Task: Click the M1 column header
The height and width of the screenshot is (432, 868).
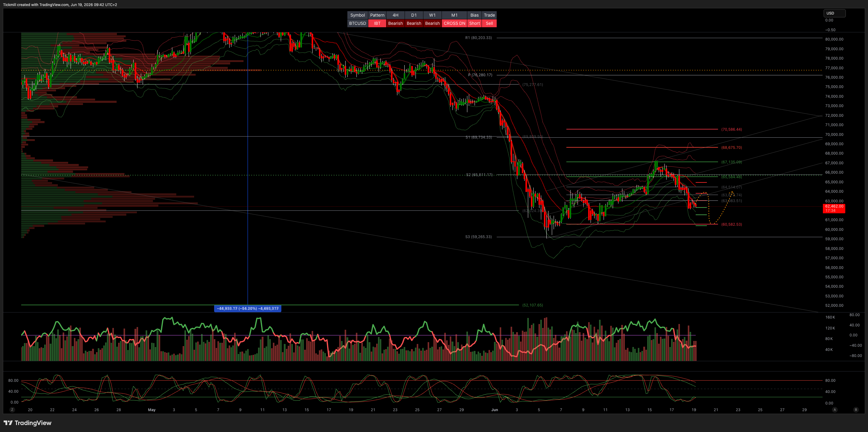Action: pos(454,15)
